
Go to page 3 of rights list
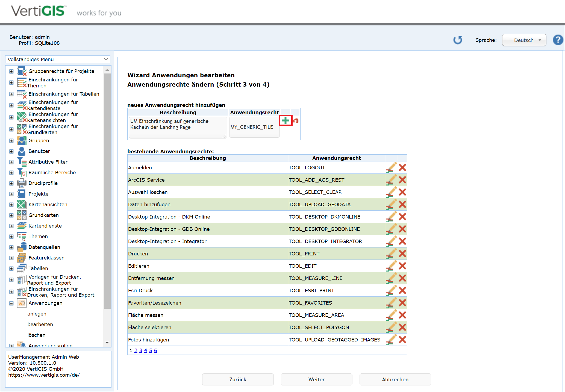141,350
